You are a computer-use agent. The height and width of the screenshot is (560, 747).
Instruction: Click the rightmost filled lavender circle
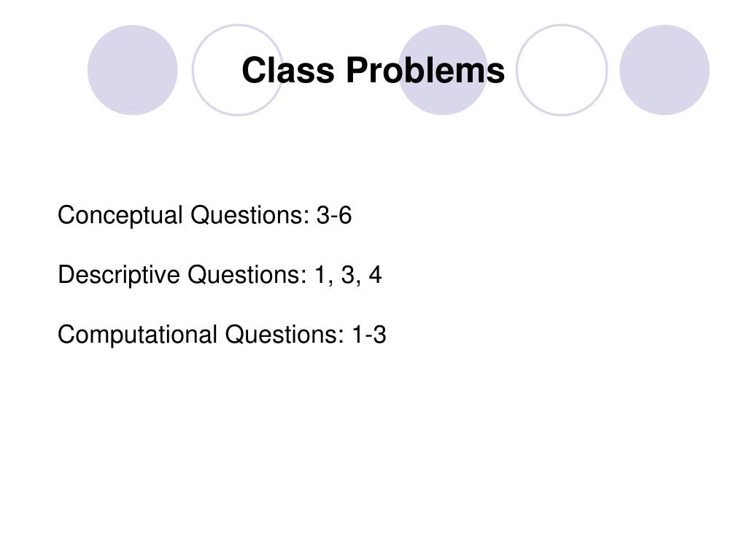(664, 70)
